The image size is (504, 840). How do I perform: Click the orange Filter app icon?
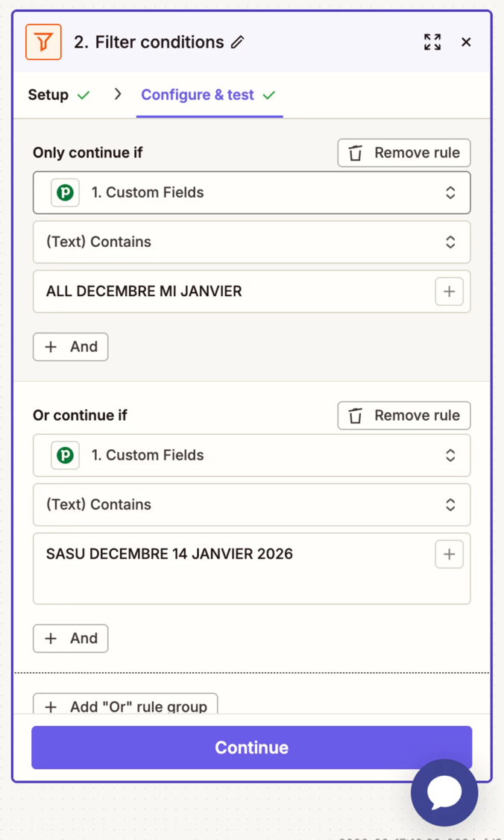[43, 43]
